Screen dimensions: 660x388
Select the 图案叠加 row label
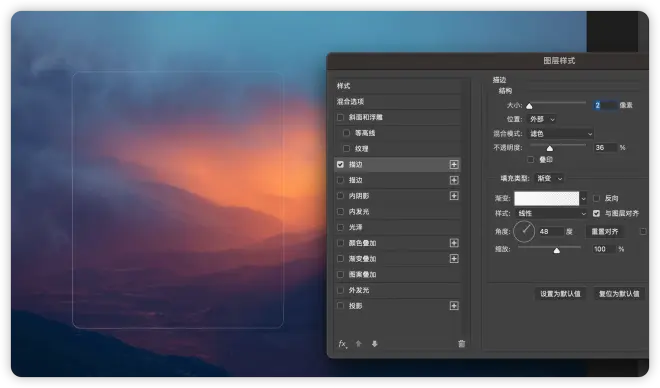(x=362, y=274)
